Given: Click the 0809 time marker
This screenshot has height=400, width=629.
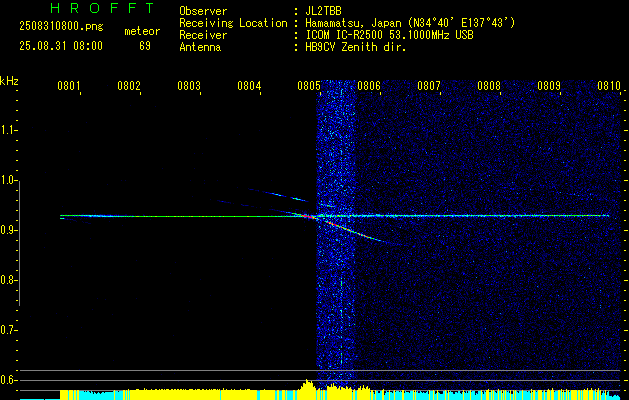Looking at the screenshot, I should 549,86.
